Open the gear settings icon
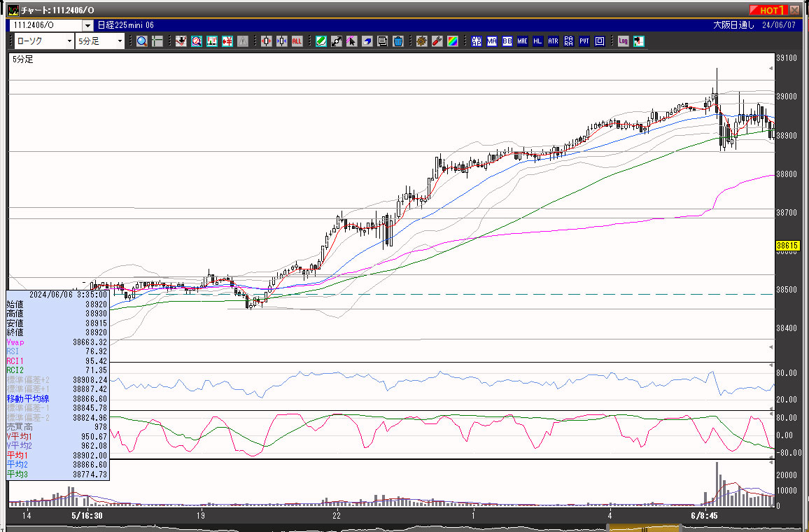 (421, 41)
